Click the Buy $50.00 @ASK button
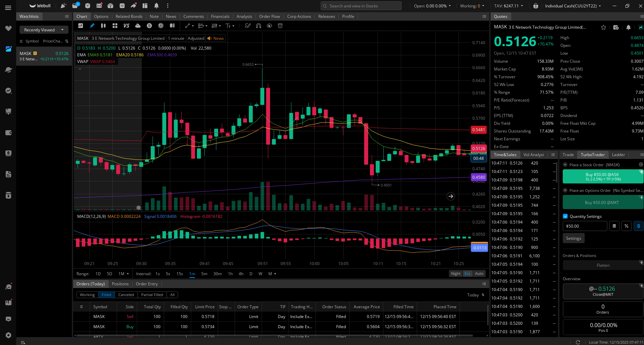Viewport: 644px width, 345px height. 603,176
